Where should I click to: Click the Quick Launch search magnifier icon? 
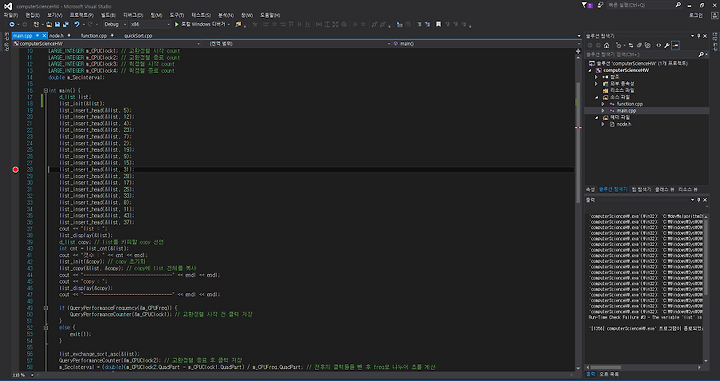(678, 5)
